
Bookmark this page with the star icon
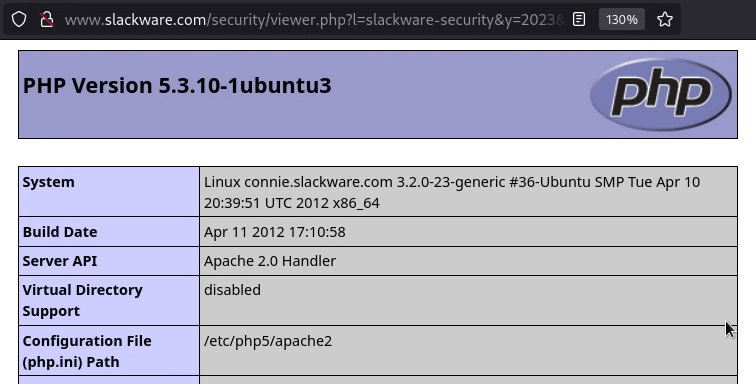pyautogui.click(x=665, y=20)
